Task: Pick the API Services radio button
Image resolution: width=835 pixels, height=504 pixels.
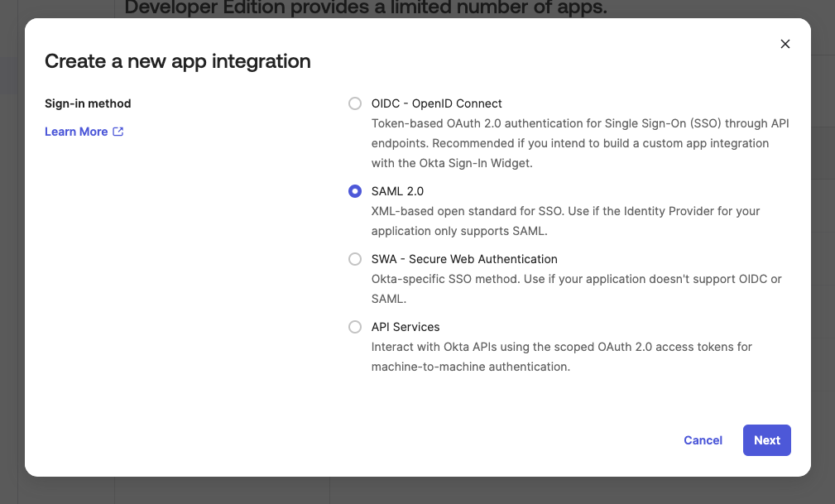Action: 355,327
